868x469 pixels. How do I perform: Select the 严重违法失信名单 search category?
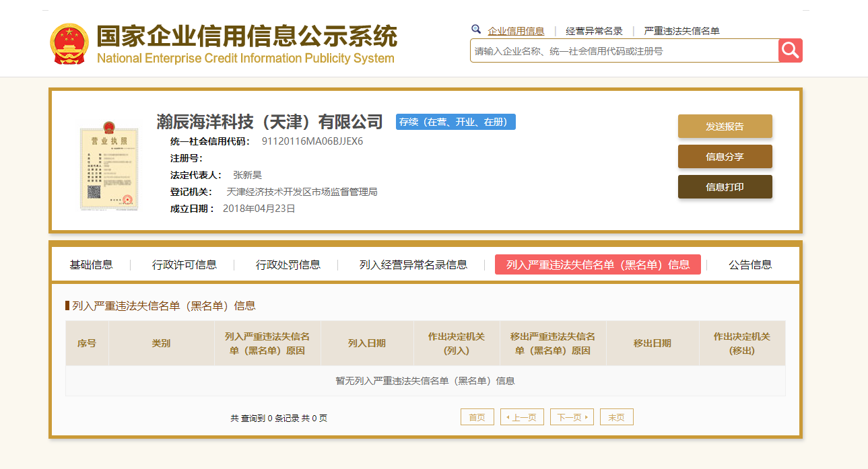[682, 31]
